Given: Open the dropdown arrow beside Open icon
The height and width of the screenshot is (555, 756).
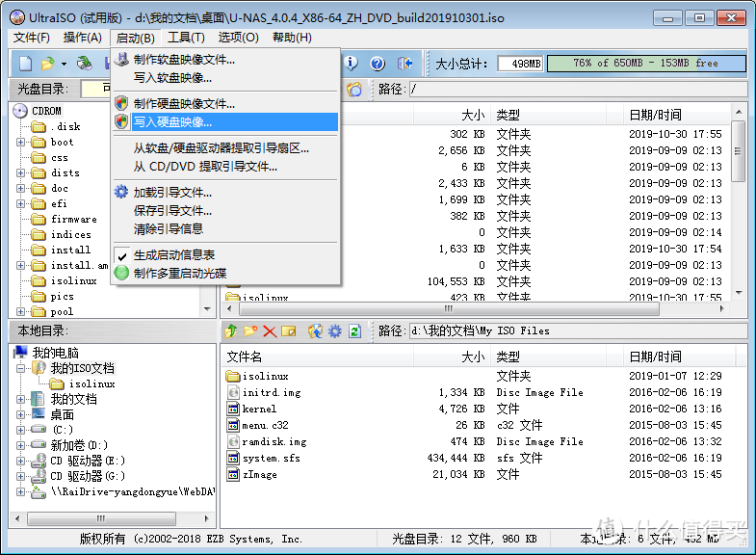Looking at the screenshot, I should [64, 64].
